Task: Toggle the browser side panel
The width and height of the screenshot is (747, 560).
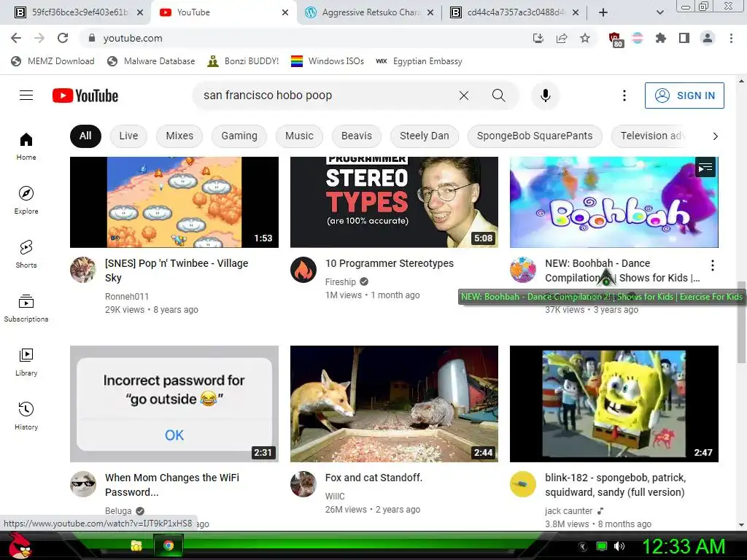Action: tap(684, 38)
